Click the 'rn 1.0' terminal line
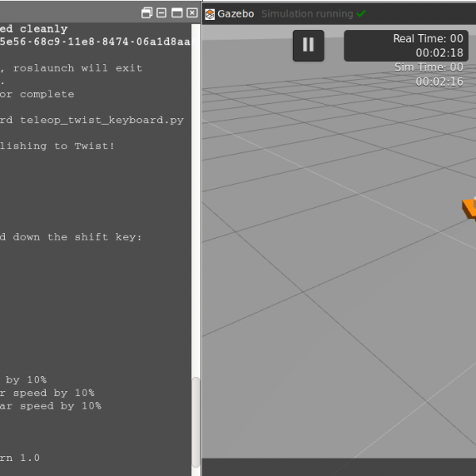 (20, 458)
